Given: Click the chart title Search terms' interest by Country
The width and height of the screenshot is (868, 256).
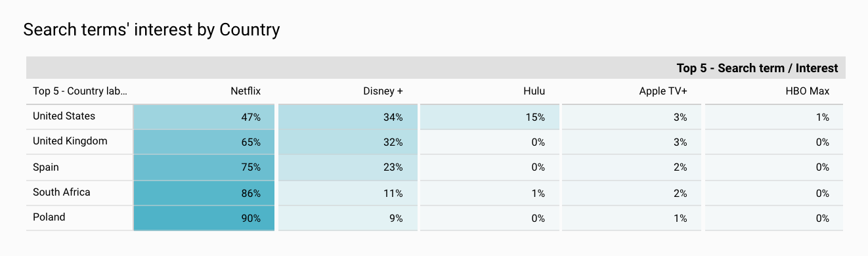Looking at the screenshot, I should pos(152,30).
